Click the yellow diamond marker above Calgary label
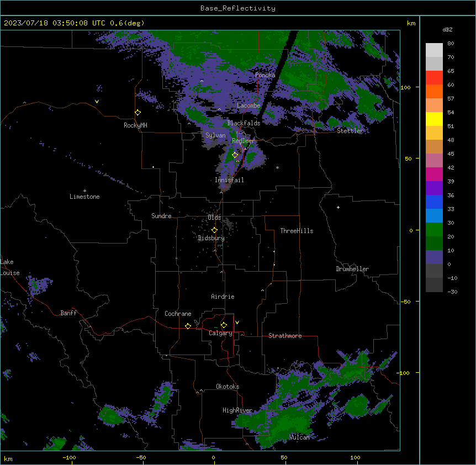Viewport: 476px width, 465px height. click(x=224, y=325)
